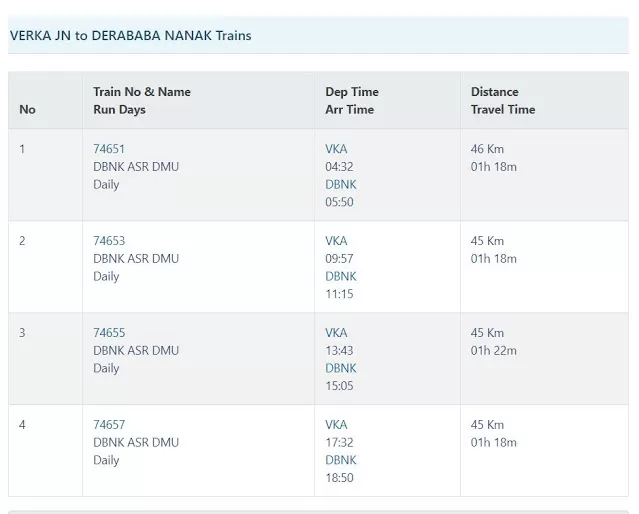The image size is (639, 514).
Task: Click the Dep Time column header
Action: pos(351,92)
